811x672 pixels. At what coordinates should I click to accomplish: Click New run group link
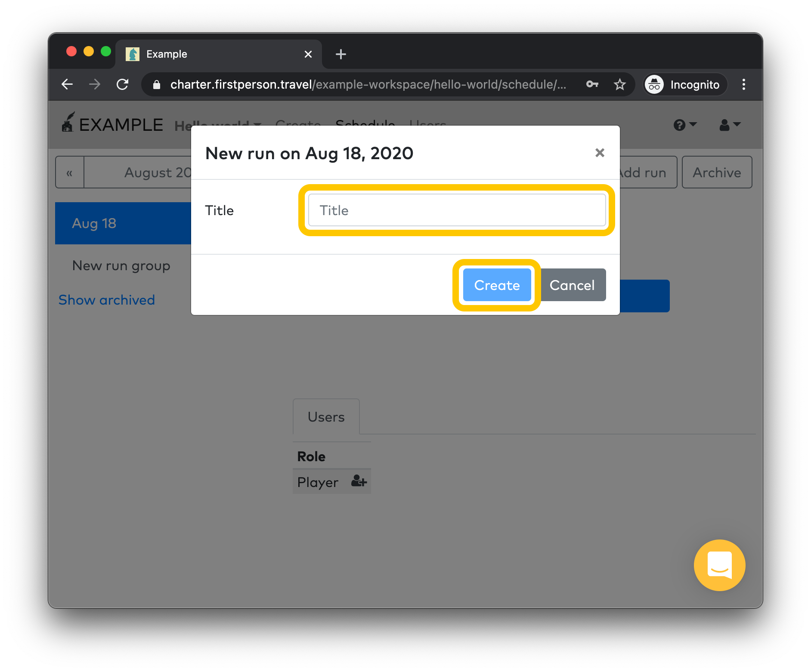coord(121,265)
